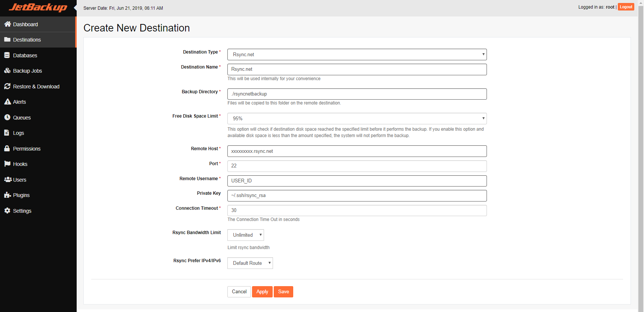Viewport: 644px width, 312px height.
Task: Click the Server Date text
Action: 123,8
